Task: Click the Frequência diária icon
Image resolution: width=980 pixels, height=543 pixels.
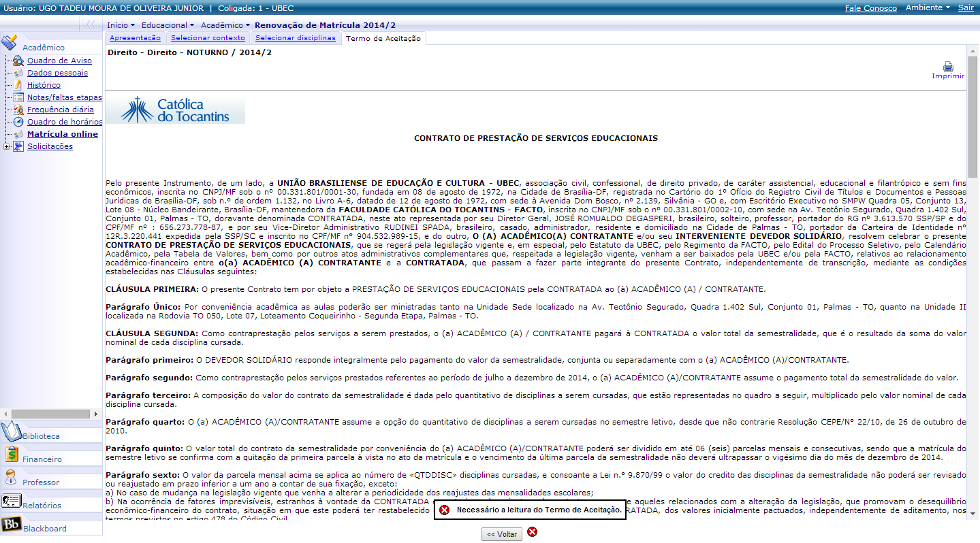Action: (18, 110)
